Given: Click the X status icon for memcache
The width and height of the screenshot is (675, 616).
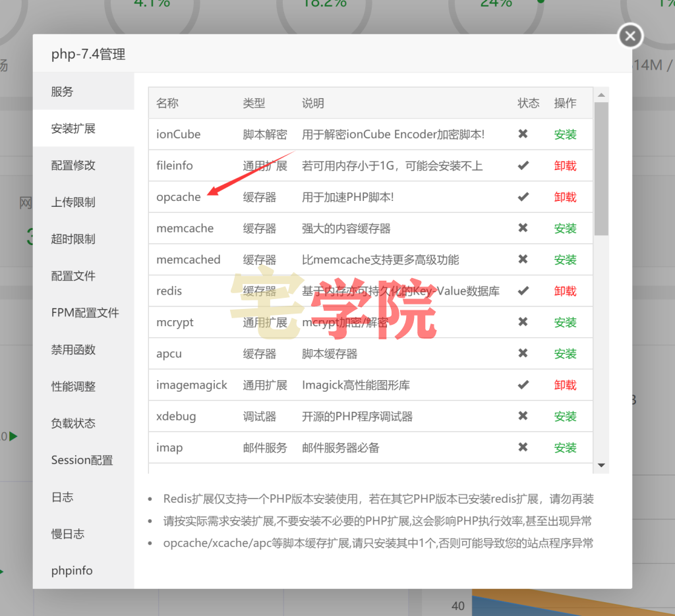Looking at the screenshot, I should [x=523, y=227].
